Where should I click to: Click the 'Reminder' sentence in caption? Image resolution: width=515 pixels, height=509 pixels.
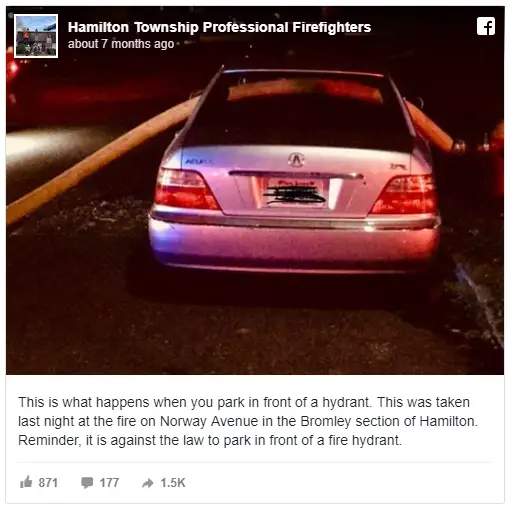(210, 440)
